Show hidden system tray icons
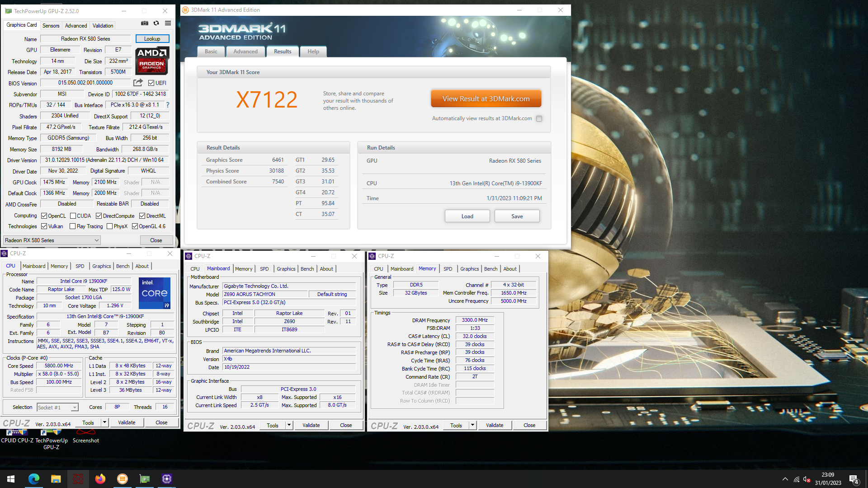868x488 pixels. (785, 479)
